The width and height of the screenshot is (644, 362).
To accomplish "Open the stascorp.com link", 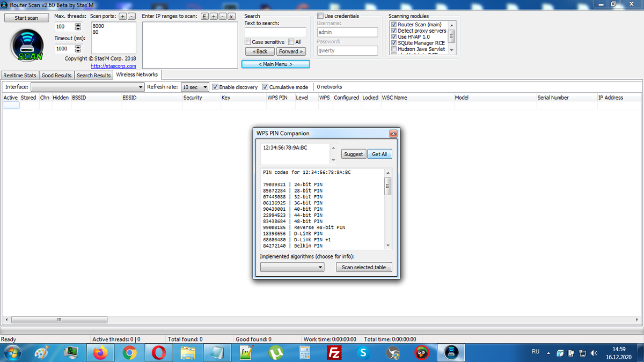I will (113, 66).
